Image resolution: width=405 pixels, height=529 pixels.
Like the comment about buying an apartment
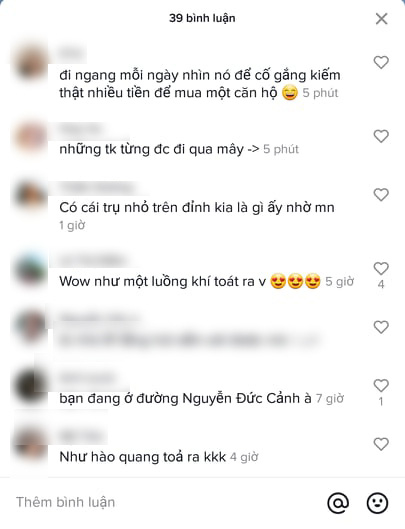coord(381,62)
